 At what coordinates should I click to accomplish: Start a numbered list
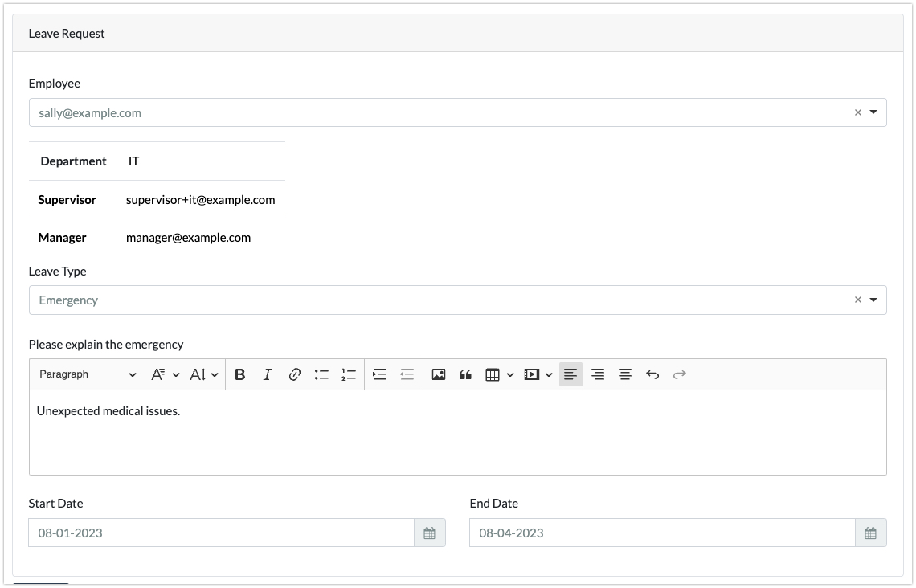pyautogui.click(x=348, y=374)
